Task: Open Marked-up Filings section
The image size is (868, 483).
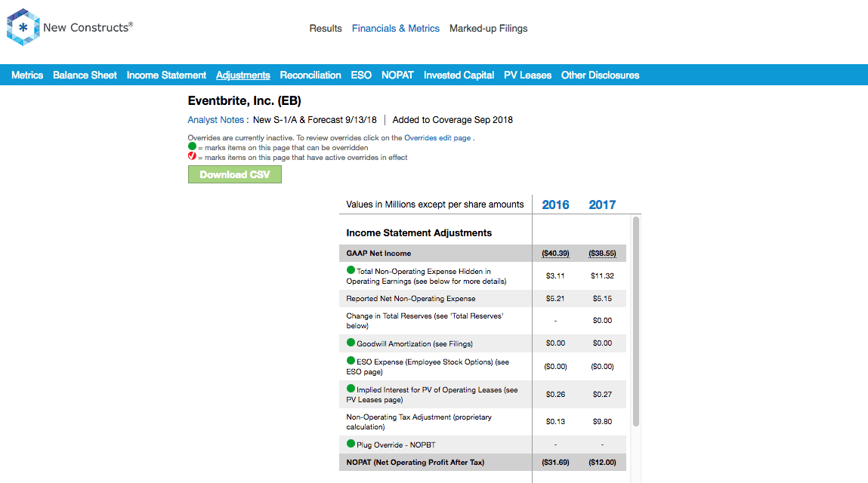Action: coord(488,28)
